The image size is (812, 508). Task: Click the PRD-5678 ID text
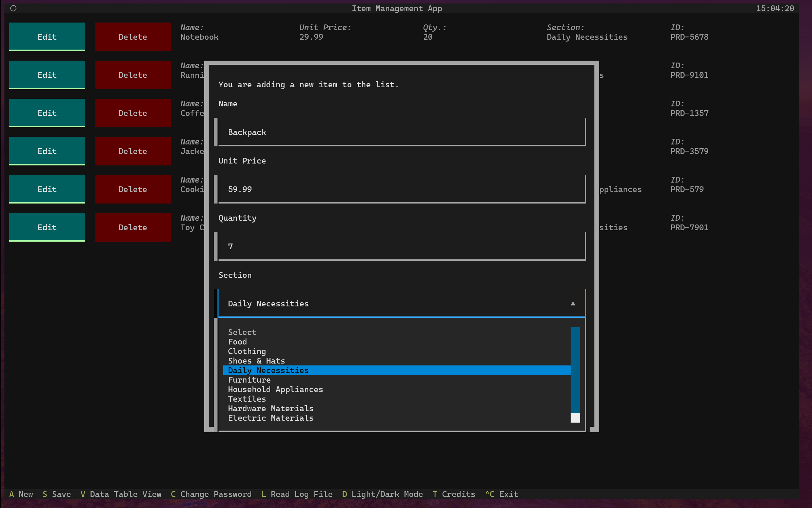pyautogui.click(x=689, y=37)
